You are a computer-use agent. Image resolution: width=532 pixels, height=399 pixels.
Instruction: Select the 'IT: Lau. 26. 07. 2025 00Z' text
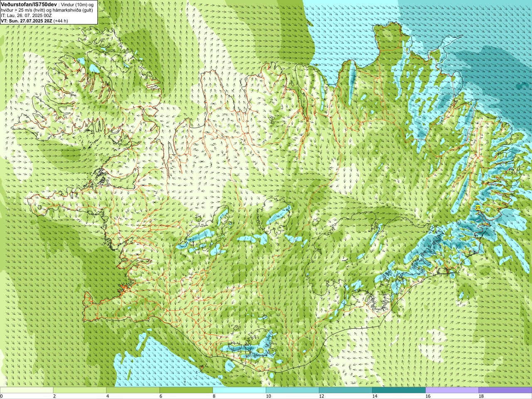pos(26,15)
